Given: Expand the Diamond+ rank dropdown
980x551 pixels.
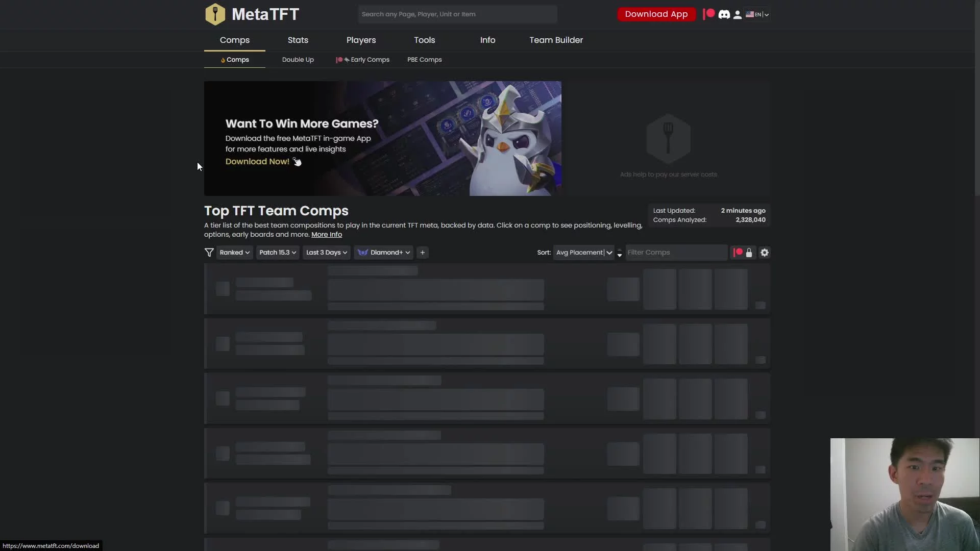Looking at the screenshot, I should click(x=384, y=253).
